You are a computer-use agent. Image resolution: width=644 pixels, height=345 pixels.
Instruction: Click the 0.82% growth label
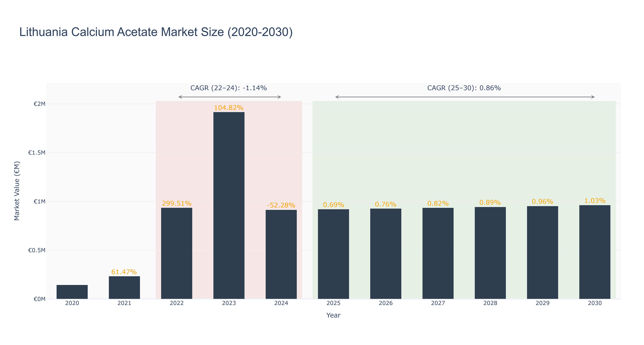pyautogui.click(x=438, y=204)
